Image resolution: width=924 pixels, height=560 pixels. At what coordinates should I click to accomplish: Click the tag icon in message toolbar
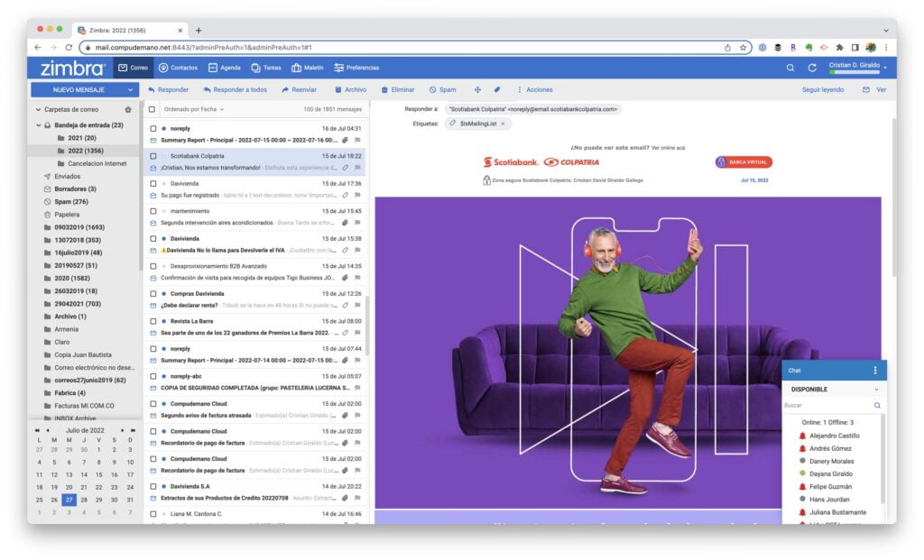click(497, 89)
